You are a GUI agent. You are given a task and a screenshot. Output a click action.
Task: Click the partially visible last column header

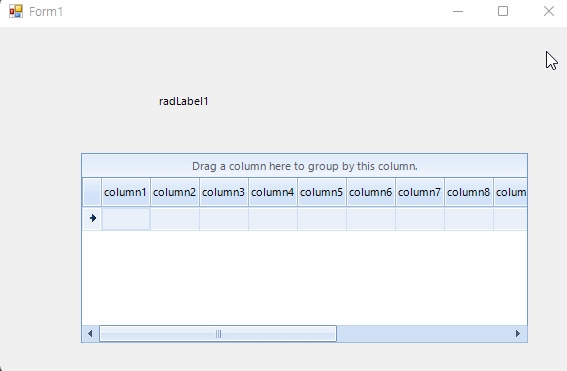tap(511, 192)
